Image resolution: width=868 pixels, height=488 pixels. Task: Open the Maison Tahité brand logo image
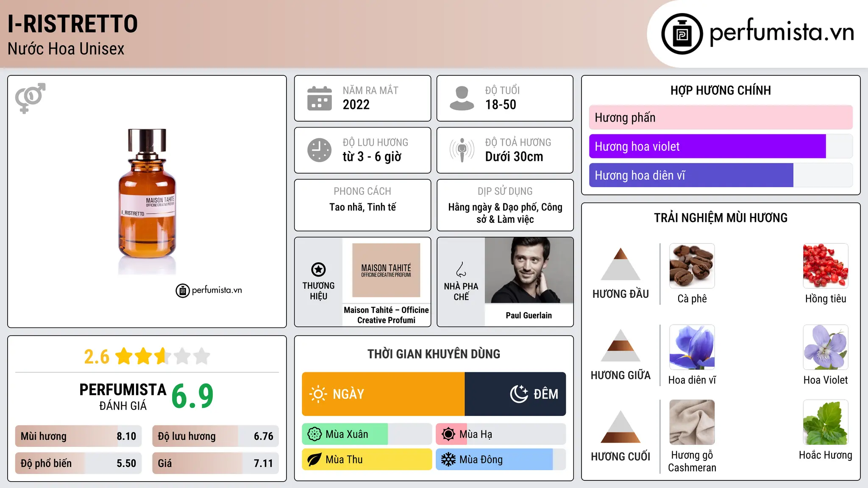click(x=386, y=270)
